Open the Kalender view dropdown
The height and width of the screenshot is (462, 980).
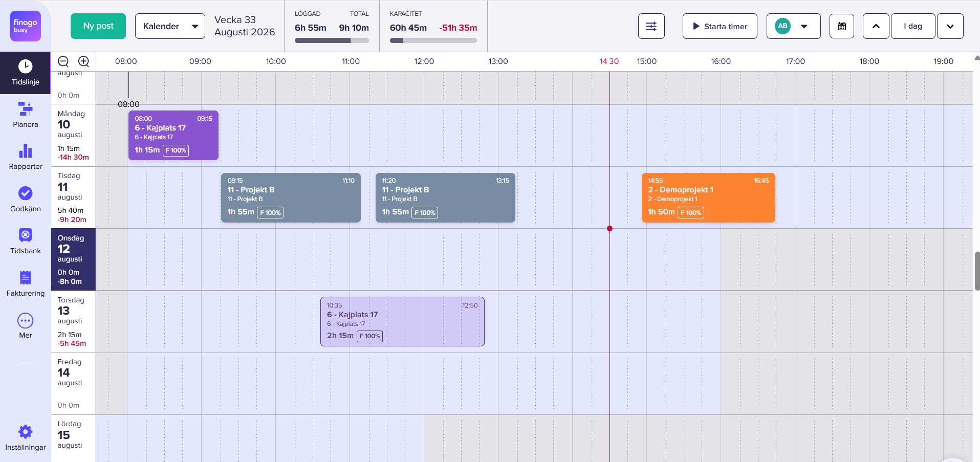coord(170,26)
